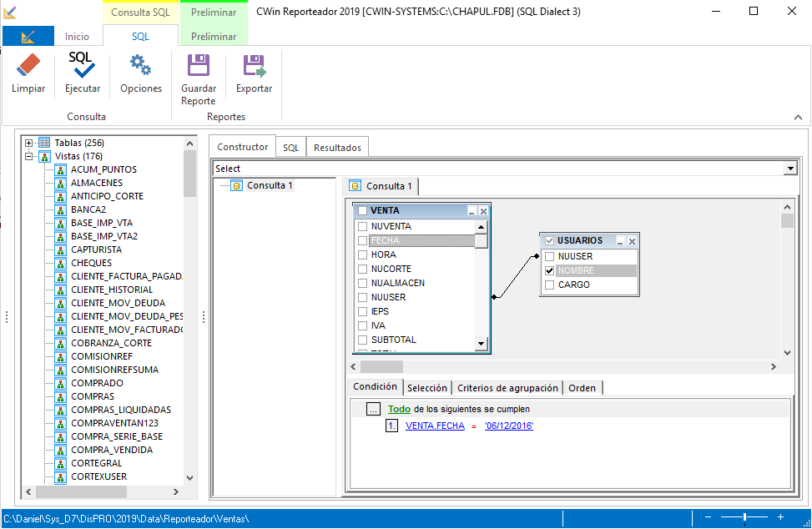
Task: Select the Limpiar eraser icon
Action: 28,67
